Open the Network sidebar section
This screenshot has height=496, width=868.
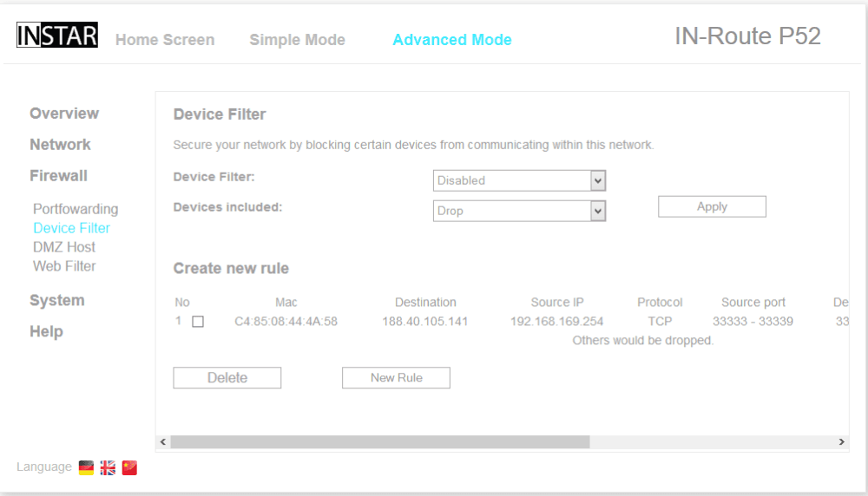[x=60, y=145]
